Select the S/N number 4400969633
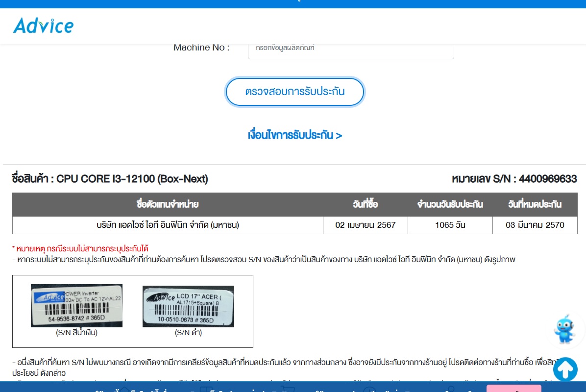This screenshot has height=392, width=586. click(x=547, y=179)
